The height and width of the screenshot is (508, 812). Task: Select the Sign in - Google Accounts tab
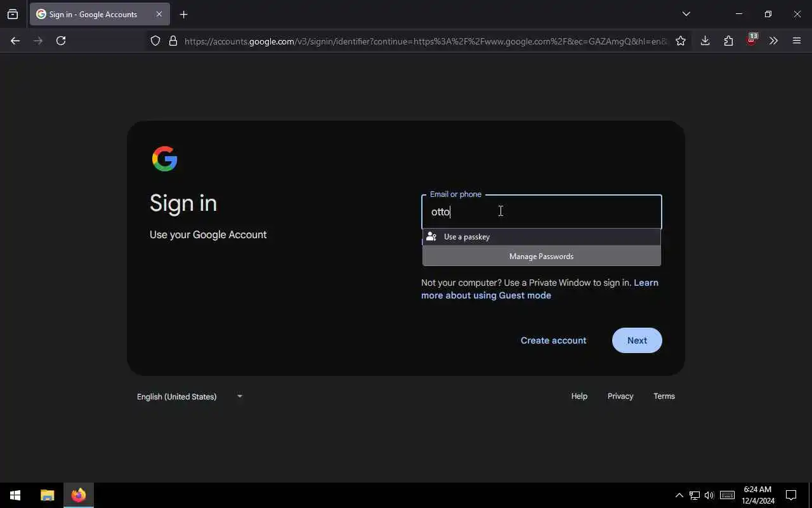point(100,14)
